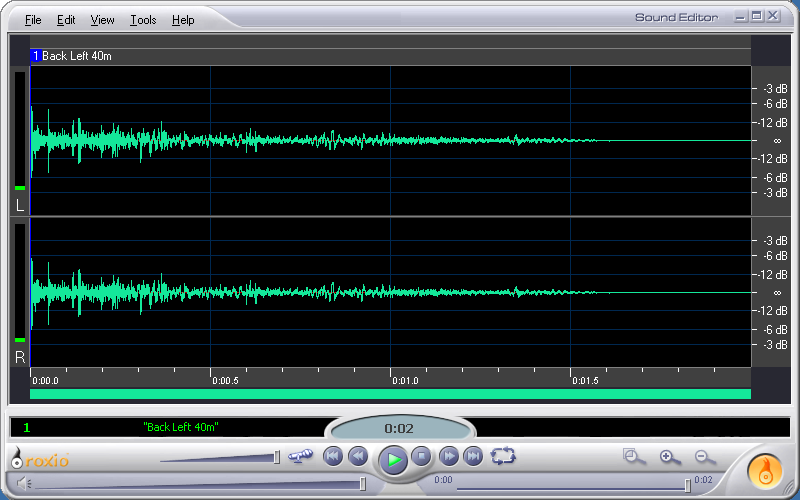Open the Tools menu
The image size is (800, 500).
[x=143, y=20]
